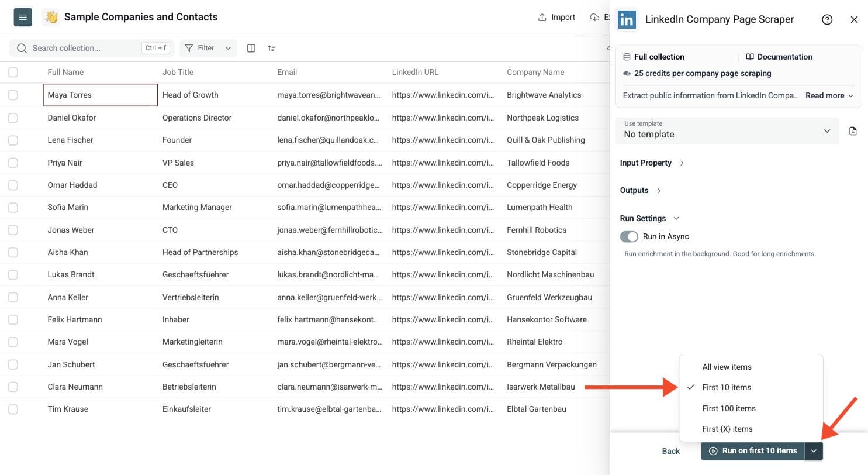Click the search magnifier icon
The width and height of the screenshot is (868, 475).
pyautogui.click(x=22, y=48)
